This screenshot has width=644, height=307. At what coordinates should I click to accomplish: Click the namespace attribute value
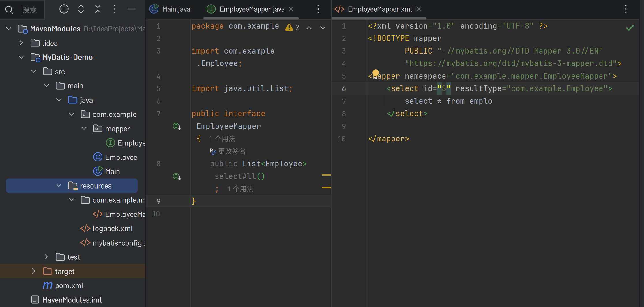pyautogui.click(x=532, y=76)
